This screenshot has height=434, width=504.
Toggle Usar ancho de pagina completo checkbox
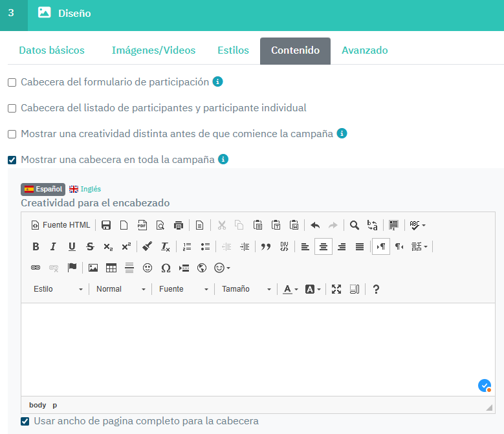(25, 422)
